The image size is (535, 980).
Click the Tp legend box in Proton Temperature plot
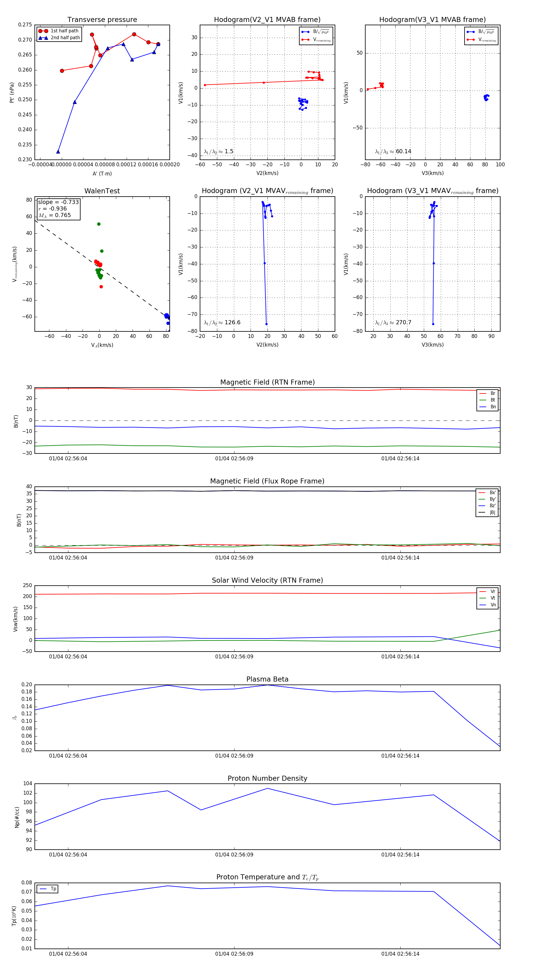[x=48, y=889]
